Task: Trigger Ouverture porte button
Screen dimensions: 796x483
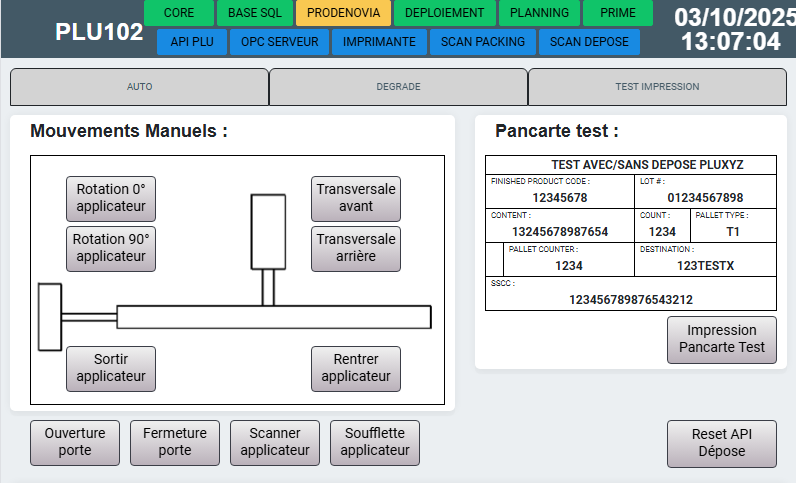Action: point(75,442)
